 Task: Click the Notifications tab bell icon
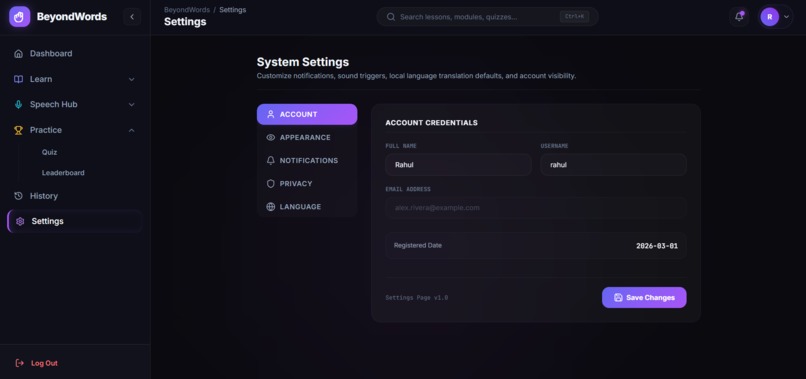tap(271, 160)
